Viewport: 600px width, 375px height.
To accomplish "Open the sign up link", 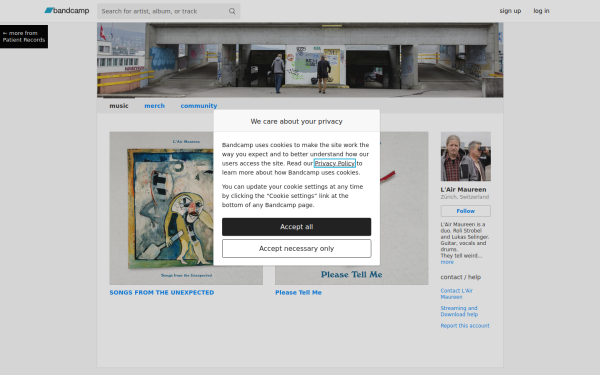I will (x=510, y=11).
